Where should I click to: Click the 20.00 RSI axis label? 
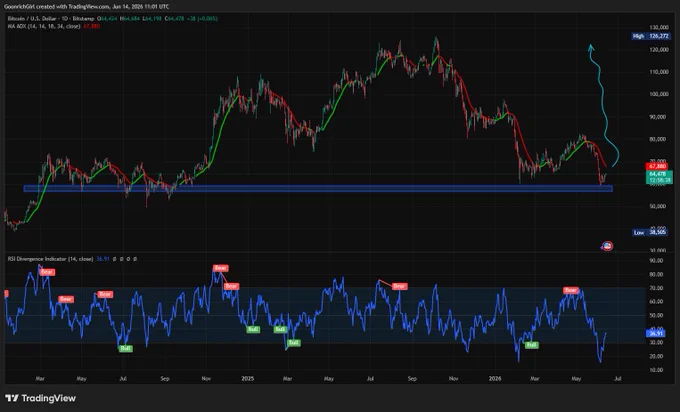point(656,356)
